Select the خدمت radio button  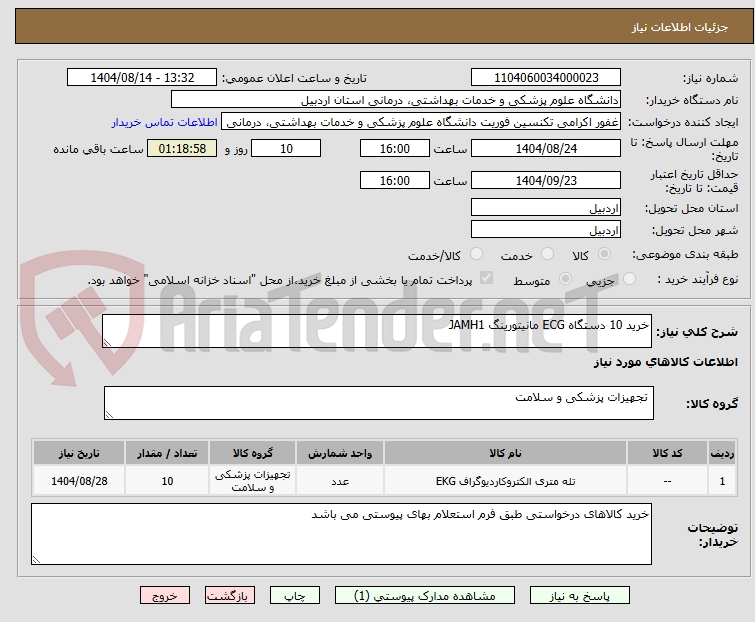point(547,254)
